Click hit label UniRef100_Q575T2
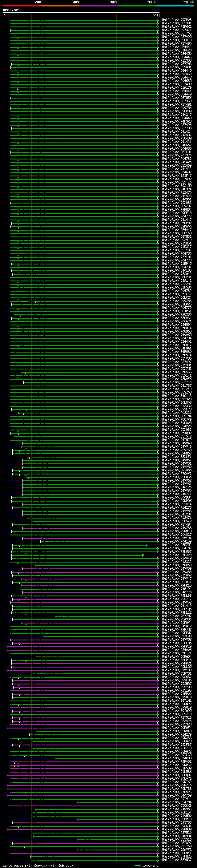 point(177,436)
